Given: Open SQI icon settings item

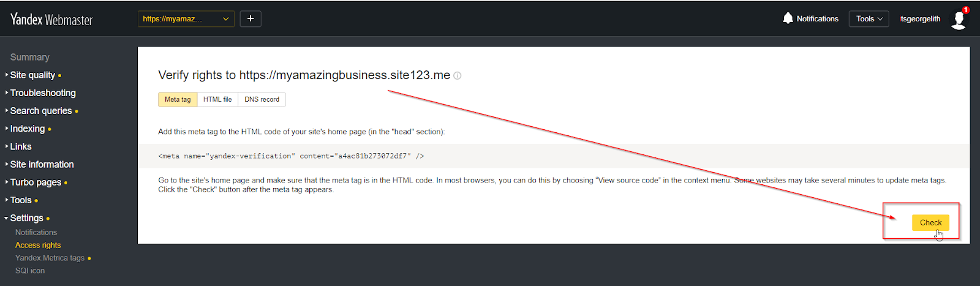Looking at the screenshot, I should click(30, 271).
